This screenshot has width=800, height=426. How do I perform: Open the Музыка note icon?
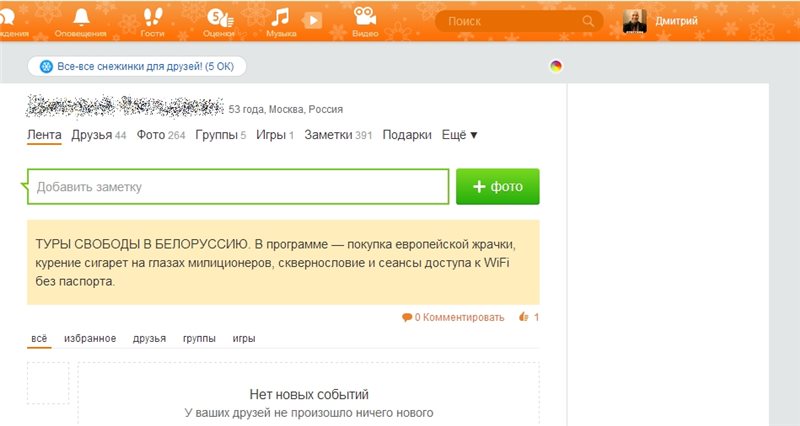(x=280, y=17)
